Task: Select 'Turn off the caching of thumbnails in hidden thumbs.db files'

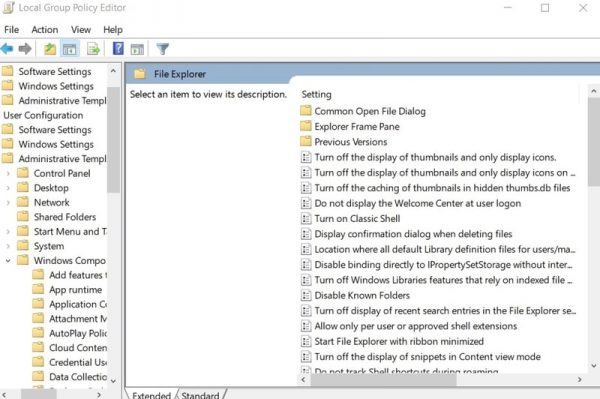Action: pos(442,188)
